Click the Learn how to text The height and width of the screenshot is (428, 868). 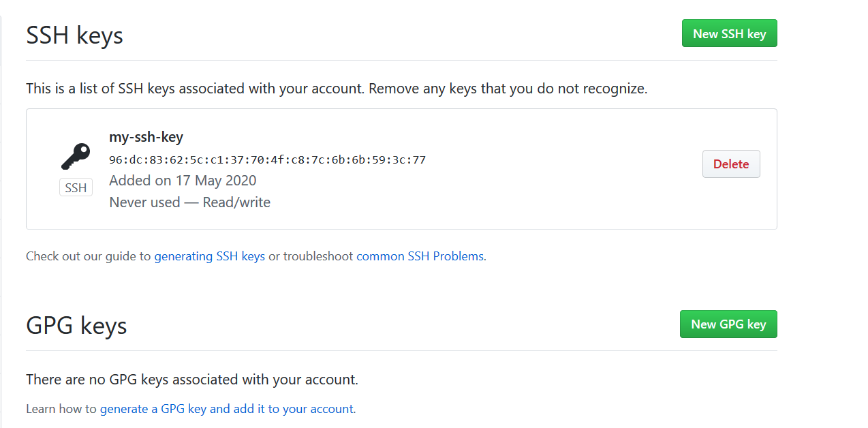tap(61, 409)
